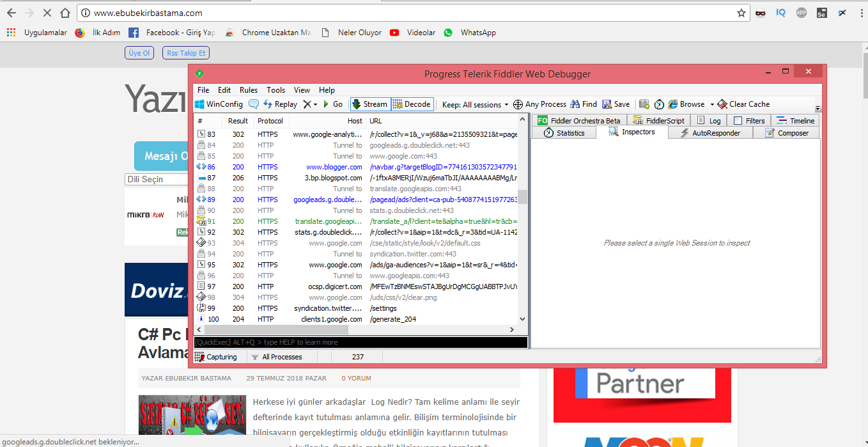Screen dimensions: 868x447
Task: Clear Cache using toolbar button
Action: (x=743, y=104)
